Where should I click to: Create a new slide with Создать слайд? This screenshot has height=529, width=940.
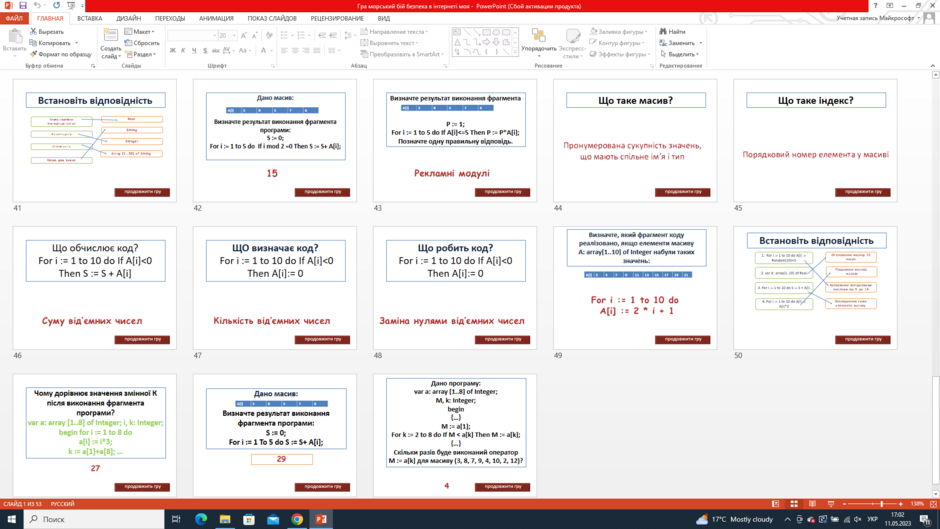[x=110, y=43]
